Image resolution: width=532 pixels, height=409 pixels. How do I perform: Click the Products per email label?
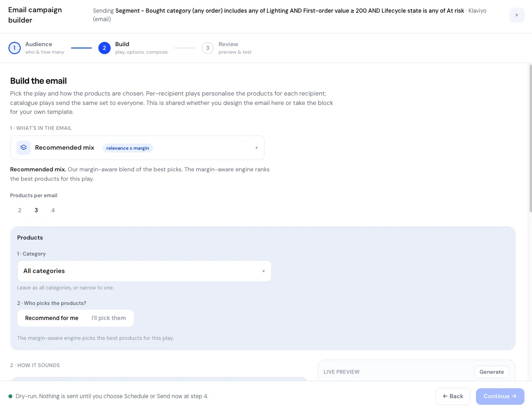pyautogui.click(x=33, y=195)
